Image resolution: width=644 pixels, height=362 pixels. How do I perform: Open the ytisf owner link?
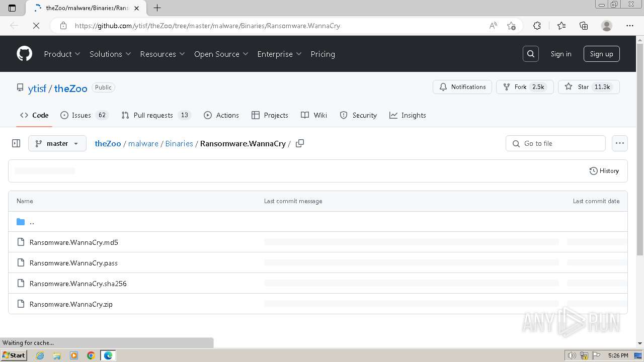(x=37, y=88)
